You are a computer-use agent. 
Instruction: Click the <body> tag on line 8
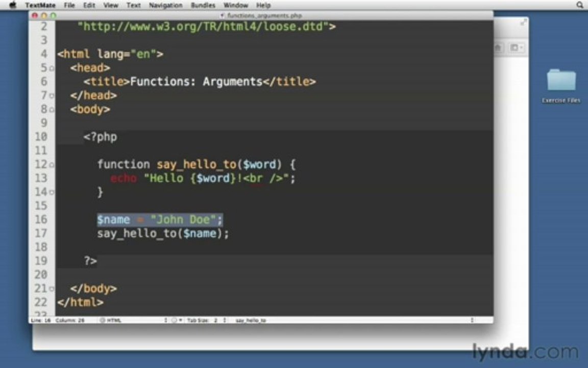(x=90, y=109)
